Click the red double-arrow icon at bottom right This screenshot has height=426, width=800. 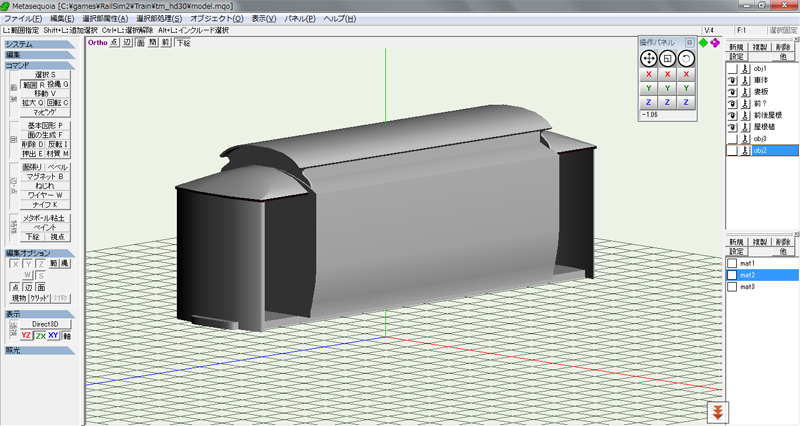tap(716, 412)
